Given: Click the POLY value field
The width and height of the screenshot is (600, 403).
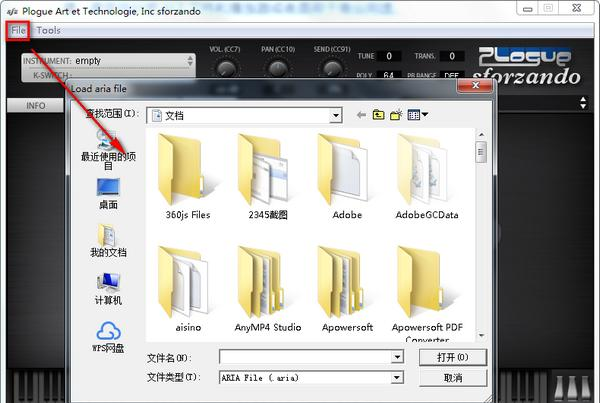Looking at the screenshot, I should click(x=389, y=75).
